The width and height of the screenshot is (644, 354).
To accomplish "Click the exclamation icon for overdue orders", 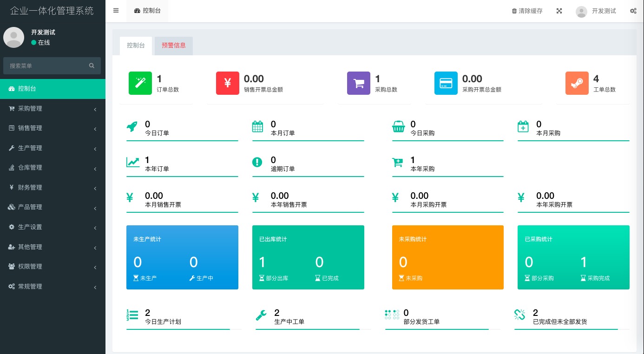I will [x=257, y=162].
